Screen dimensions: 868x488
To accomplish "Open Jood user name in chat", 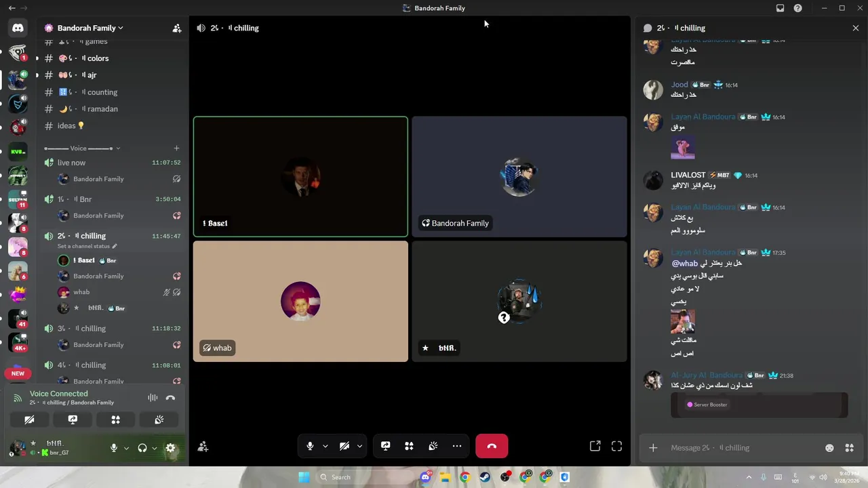I will coord(679,85).
